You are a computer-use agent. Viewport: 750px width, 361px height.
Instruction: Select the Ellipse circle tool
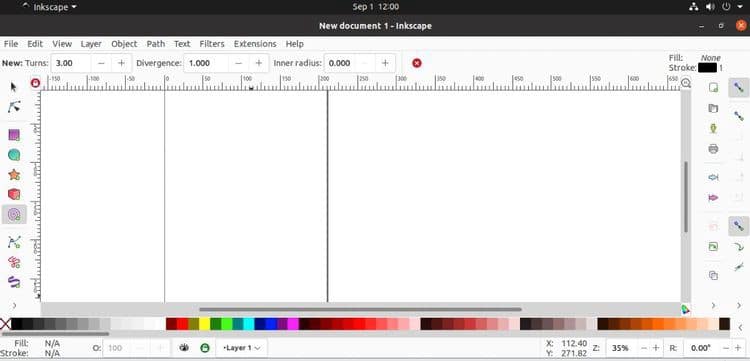tap(14, 155)
